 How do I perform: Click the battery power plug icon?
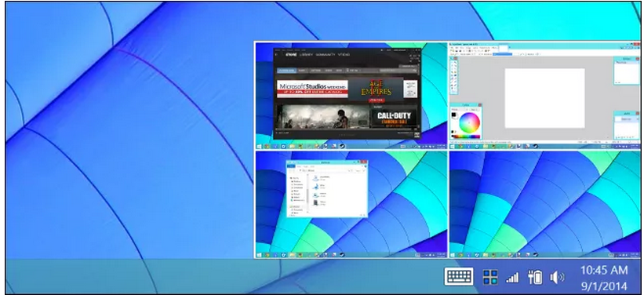coord(535,277)
